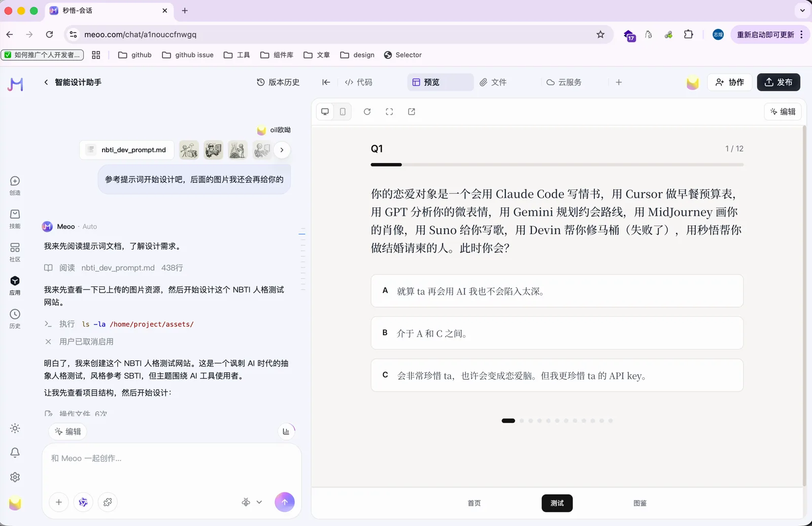Click 重新启动即可更新 button
Image resolution: width=812 pixels, height=526 pixels.
click(x=770, y=35)
